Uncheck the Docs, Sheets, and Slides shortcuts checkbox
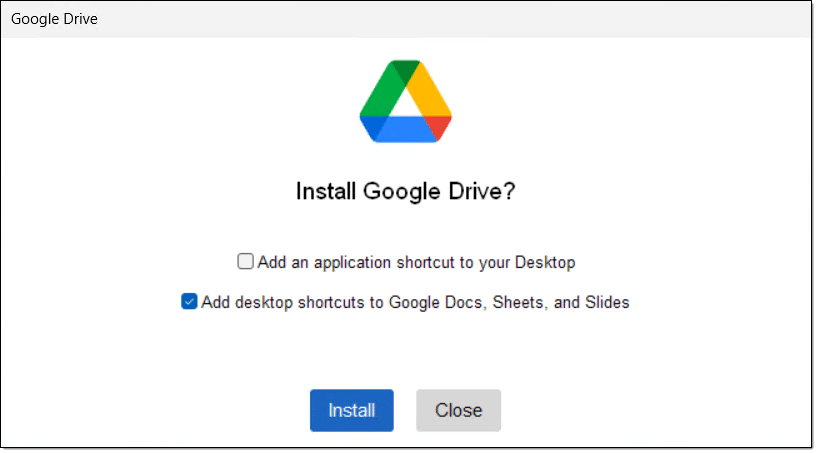The width and height of the screenshot is (817, 453). [189, 302]
